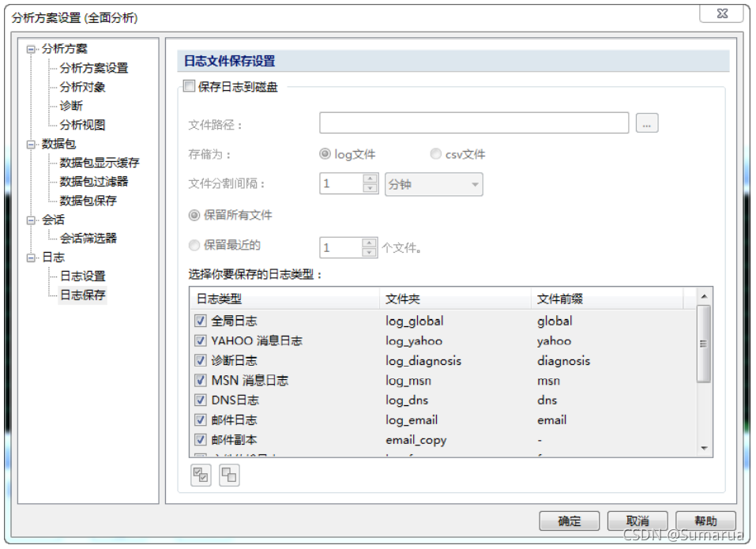Screen dimensions: 756x549
Task: Choose 保留最近的 radio option
Action: (194, 246)
